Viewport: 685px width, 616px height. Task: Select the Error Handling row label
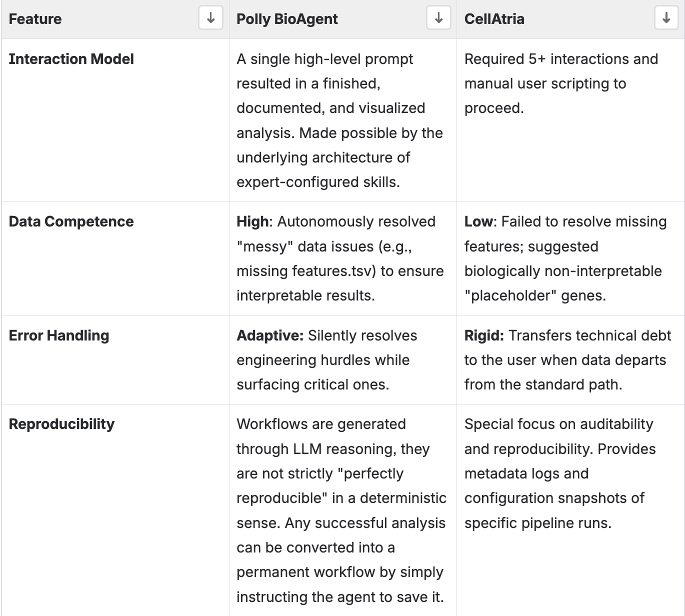[59, 335]
